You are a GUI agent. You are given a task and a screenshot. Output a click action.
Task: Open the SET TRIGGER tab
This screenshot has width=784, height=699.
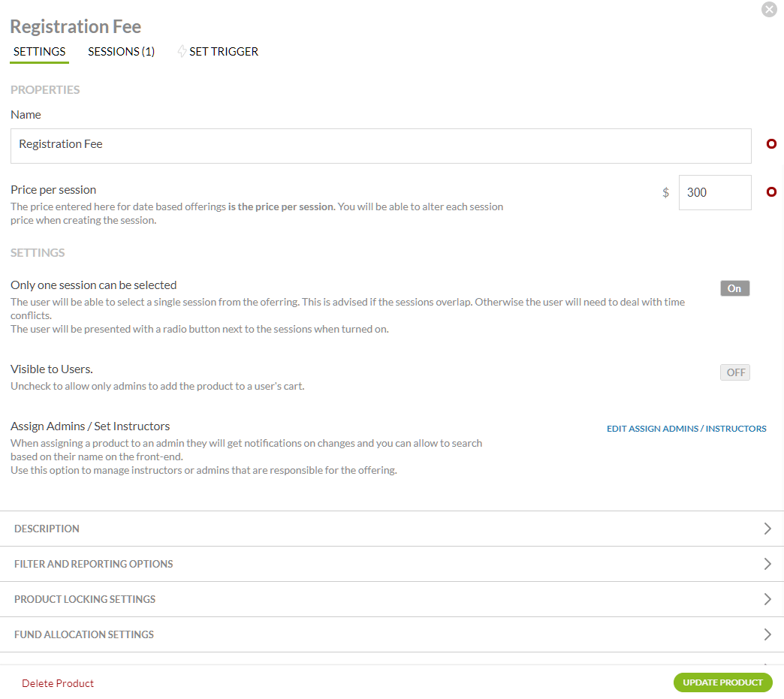(x=224, y=51)
